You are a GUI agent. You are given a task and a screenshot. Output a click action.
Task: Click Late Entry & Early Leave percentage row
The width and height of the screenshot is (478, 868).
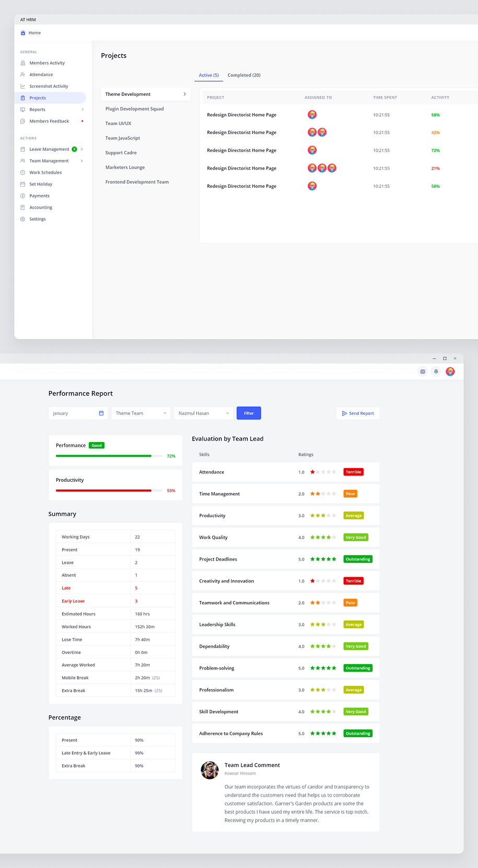tap(115, 753)
